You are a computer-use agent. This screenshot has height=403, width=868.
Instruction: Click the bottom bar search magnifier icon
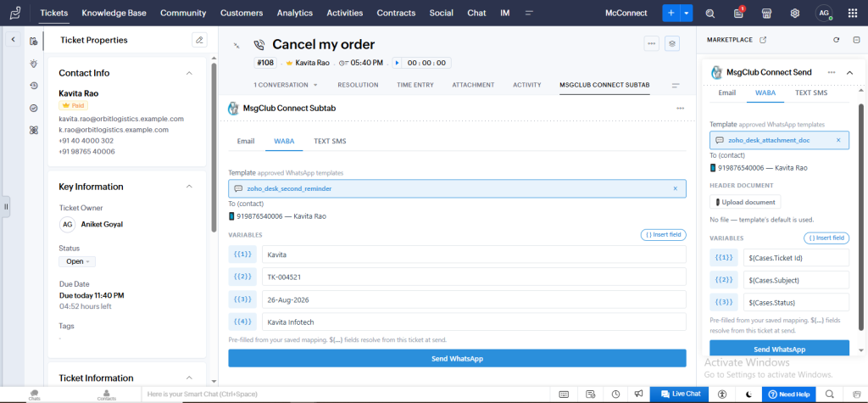[829, 395]
